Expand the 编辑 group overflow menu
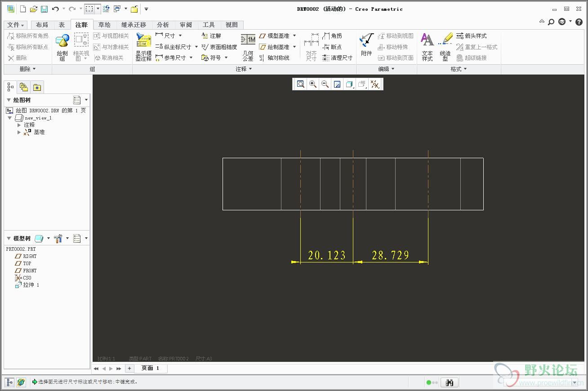588x391 pixels. coord(387,69)
